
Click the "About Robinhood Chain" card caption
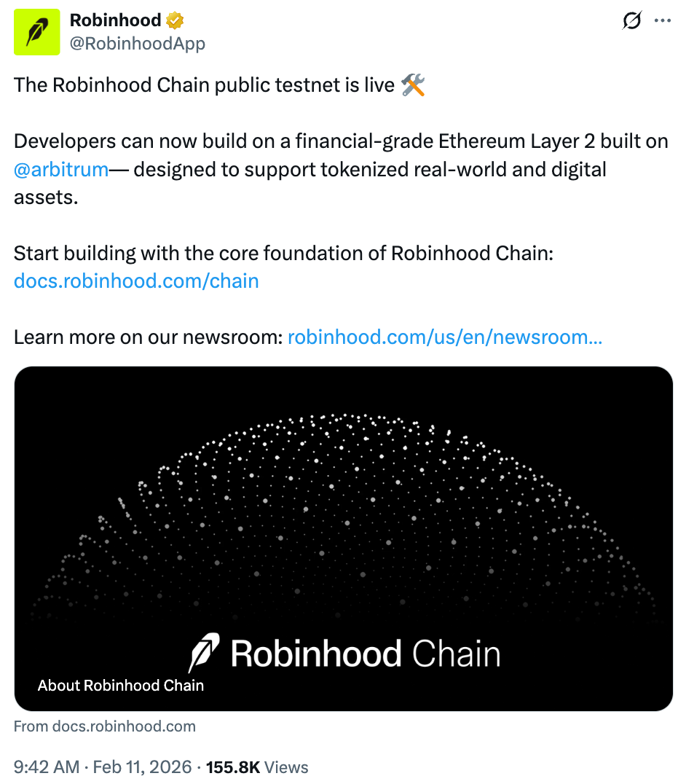tap(121, 686)
